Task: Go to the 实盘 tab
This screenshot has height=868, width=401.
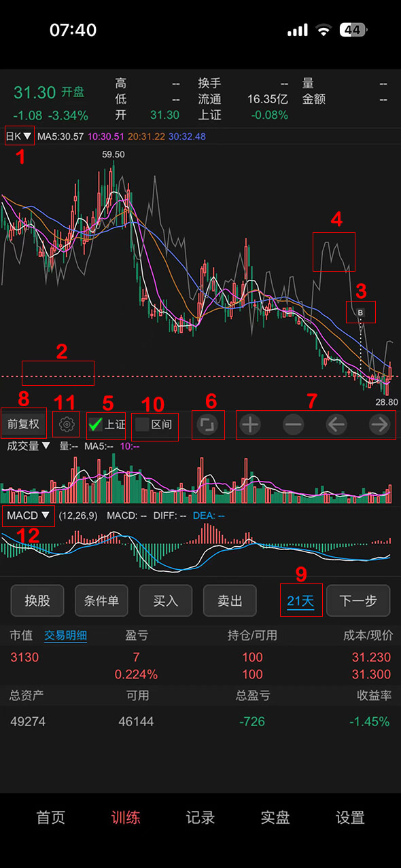Action: click(x=275, y=817)
